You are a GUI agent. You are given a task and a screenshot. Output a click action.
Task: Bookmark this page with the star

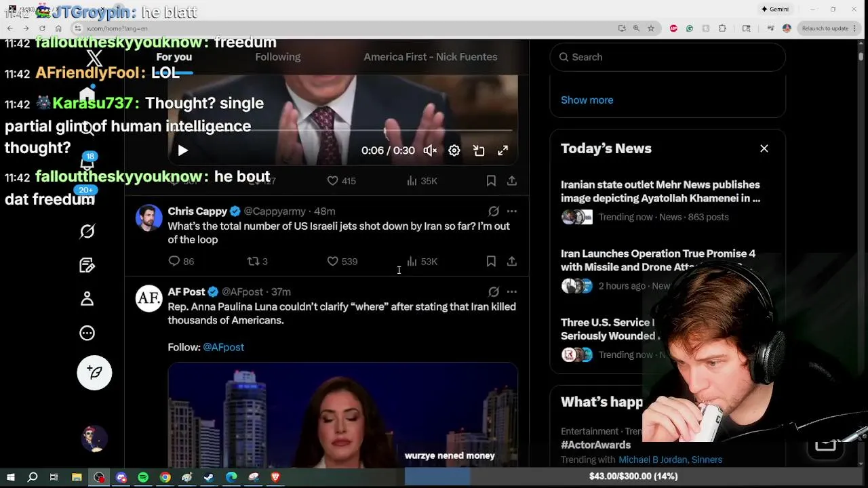(x=651, y=28)
